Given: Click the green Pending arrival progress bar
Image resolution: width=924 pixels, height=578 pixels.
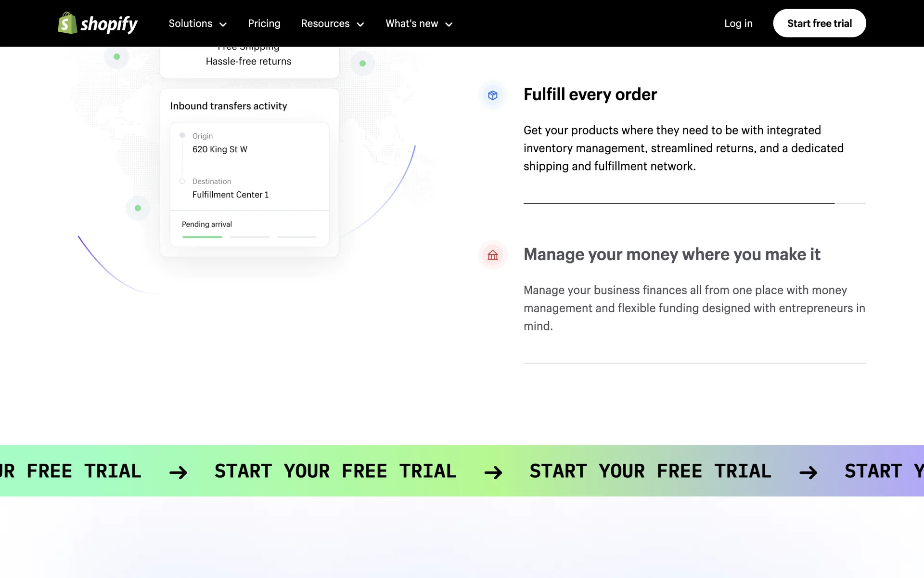Looking at the screenshot, I should (202, 237).
